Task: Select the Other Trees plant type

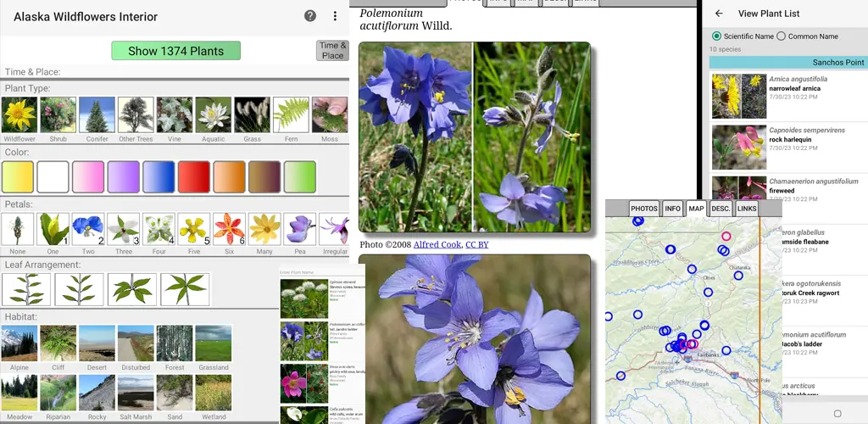Action: pyautogui.click(x=136, y=114)
